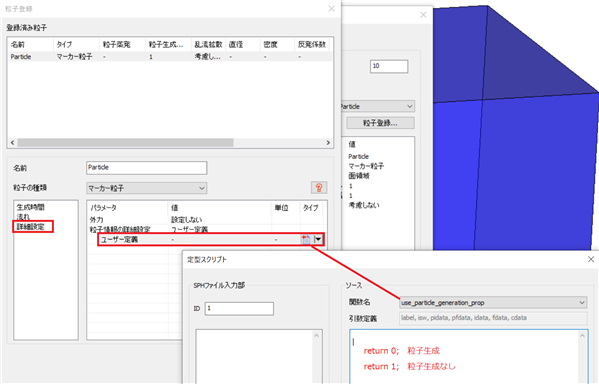
Task: Select 詳細設定 in the left list
Action: (x=31, y=227)
